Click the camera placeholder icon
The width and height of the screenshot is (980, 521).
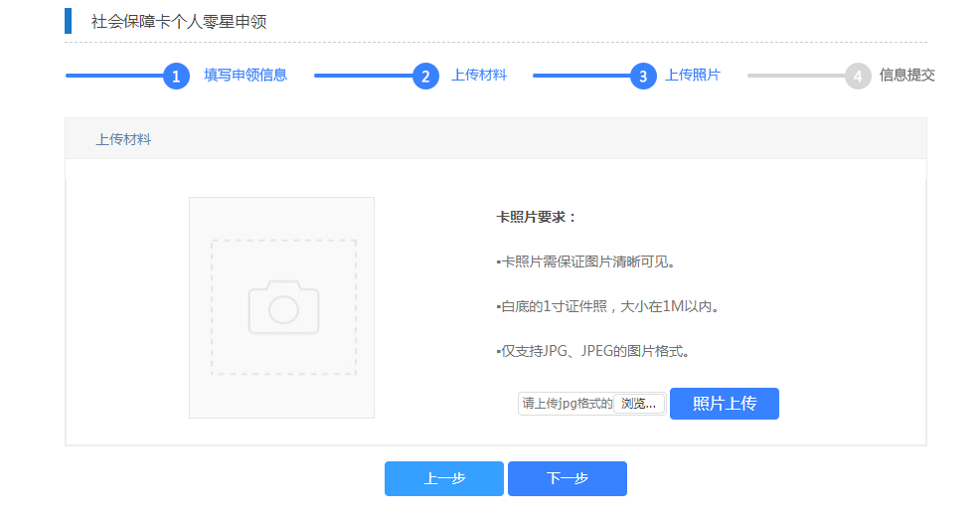click(283, 306)
